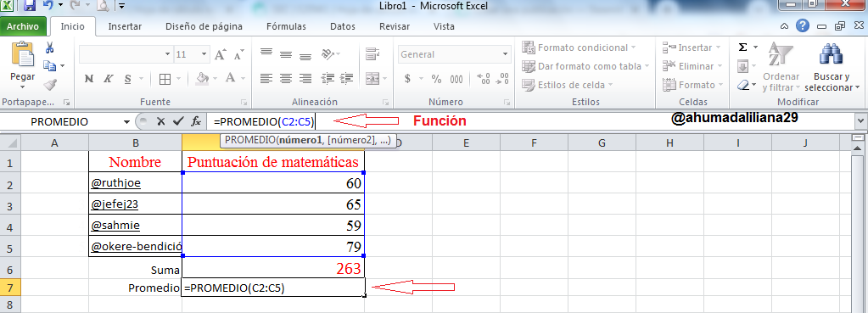Screen dimensions: 868x313
Task: Click the dollar accounting format icon
Action: click(x=407, y=79)
